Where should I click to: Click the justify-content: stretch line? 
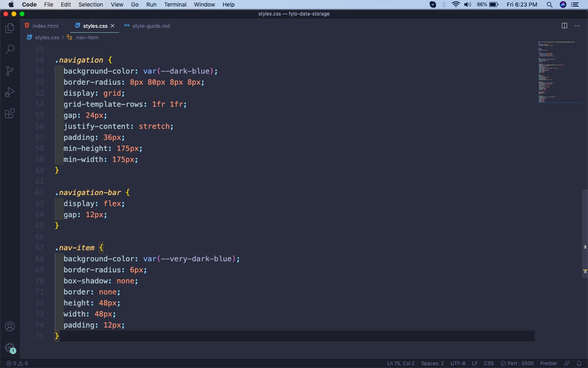click(118, 126)
